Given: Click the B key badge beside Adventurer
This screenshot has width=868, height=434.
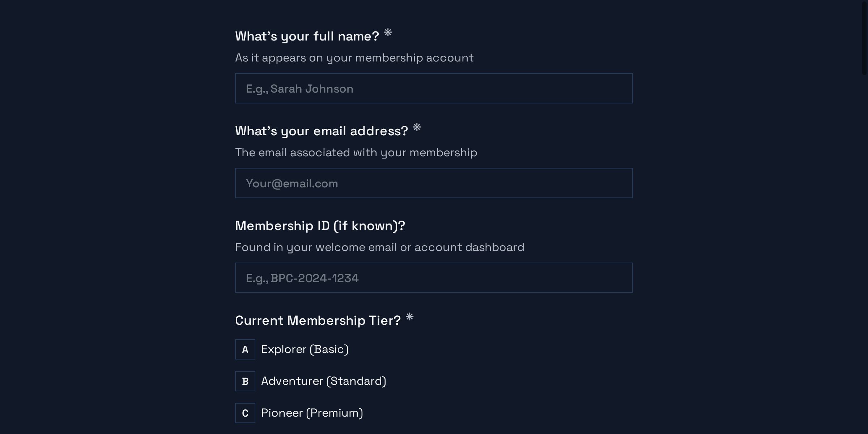Looking at the screenshot, I should pyautogui.click(x=245, y=381).
